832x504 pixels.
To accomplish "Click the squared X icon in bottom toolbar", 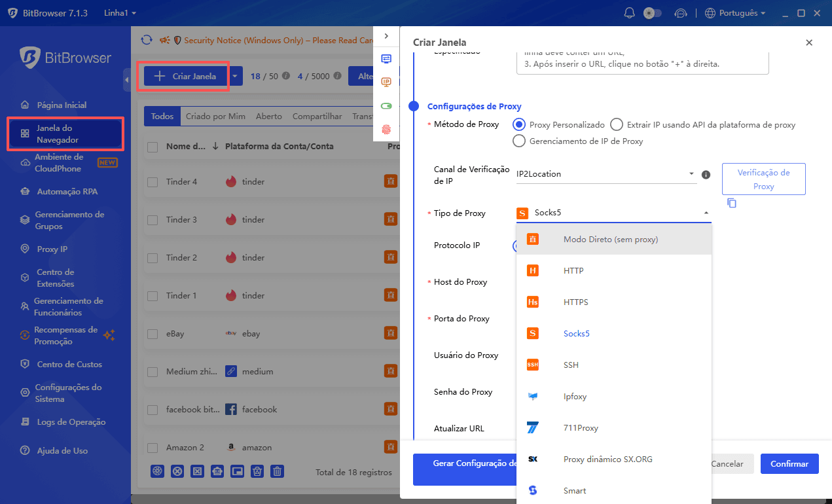I will 197,471.
